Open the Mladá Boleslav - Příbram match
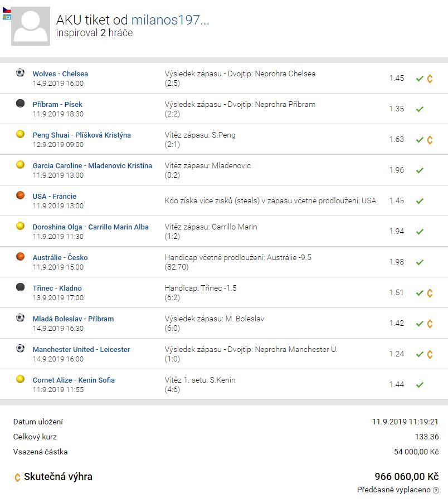Viewport: 448px width, 499px height. pos(73,319)
